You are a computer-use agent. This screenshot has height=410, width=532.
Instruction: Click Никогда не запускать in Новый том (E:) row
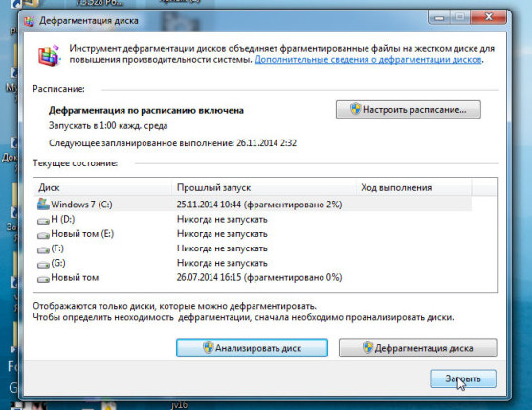coord(222,234)
